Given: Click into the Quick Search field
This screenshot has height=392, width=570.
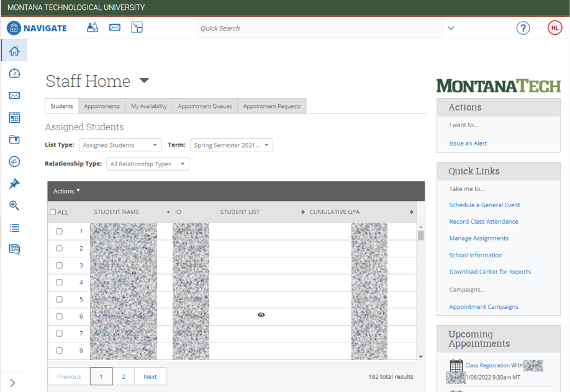Looking at the screenshot, I should (x=320, y=29).
